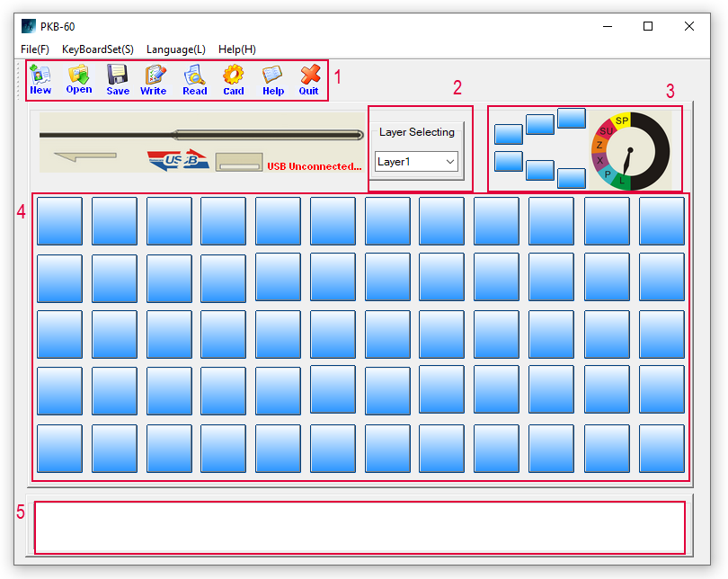Open the KeyBoardSet(S) menu
728x579 pixels.
tap(98, 49)
